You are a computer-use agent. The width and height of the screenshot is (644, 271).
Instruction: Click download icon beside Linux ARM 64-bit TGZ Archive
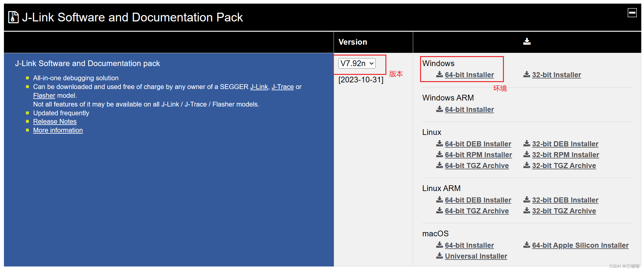[x=440, y=210]
